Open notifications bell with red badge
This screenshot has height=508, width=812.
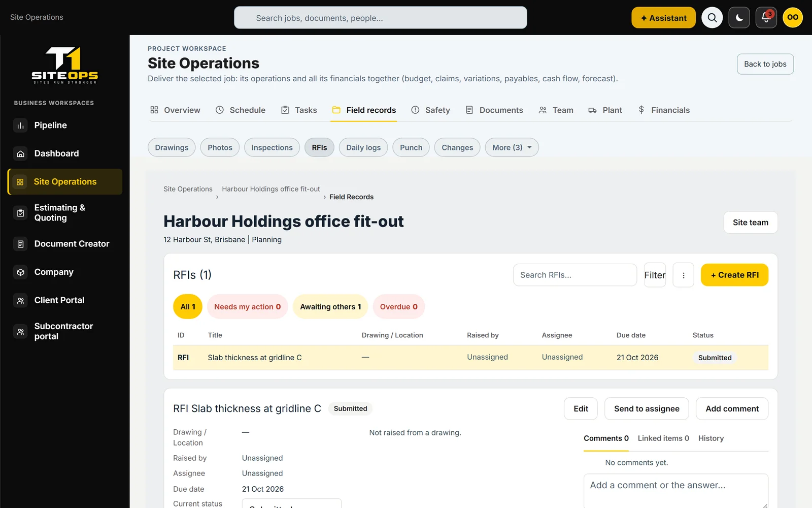(x=766, y=18)
